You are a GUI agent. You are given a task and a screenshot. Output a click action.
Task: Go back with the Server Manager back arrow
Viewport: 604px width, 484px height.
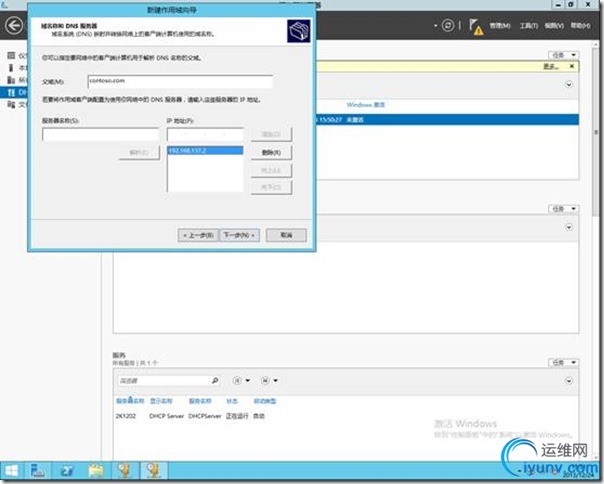click(14, 26)
